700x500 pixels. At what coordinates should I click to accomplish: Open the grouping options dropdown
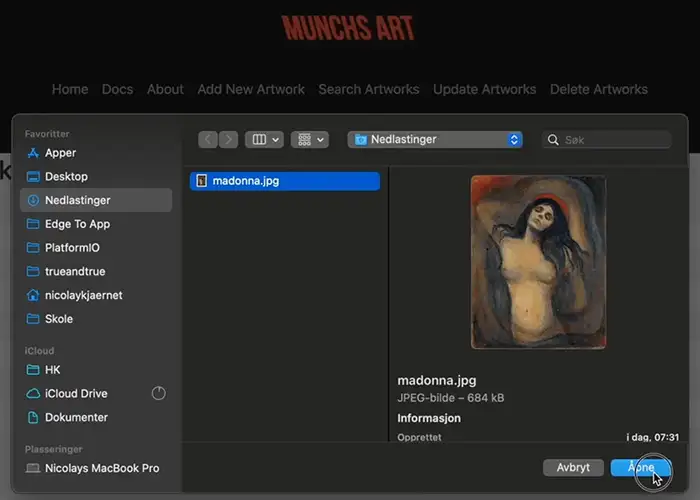pos(309,140)
